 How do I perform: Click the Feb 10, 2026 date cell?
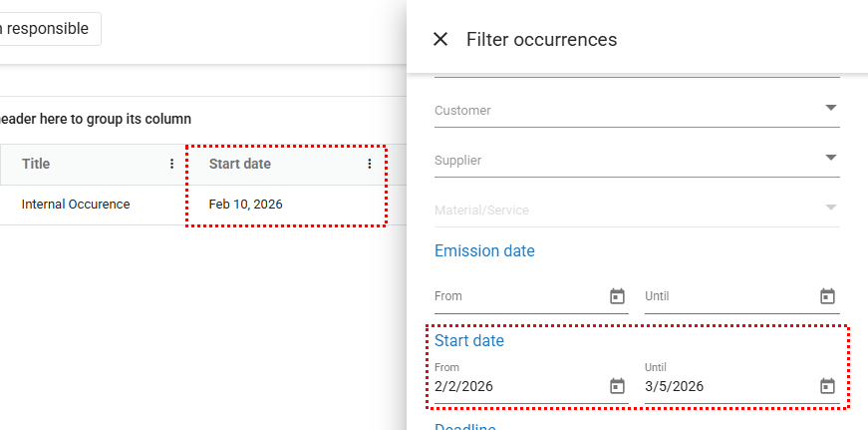coord(246,205)
